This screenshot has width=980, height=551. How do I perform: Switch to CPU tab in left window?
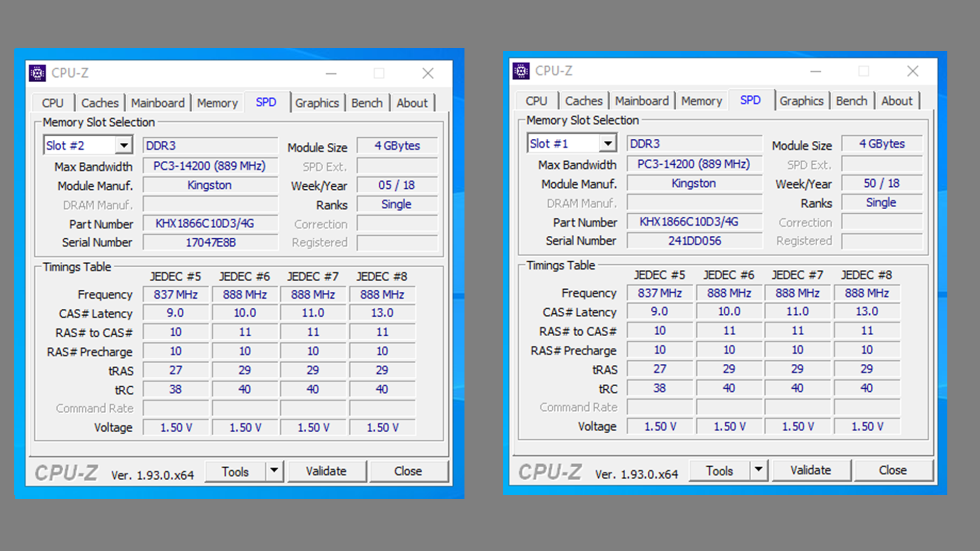point(53,103)
